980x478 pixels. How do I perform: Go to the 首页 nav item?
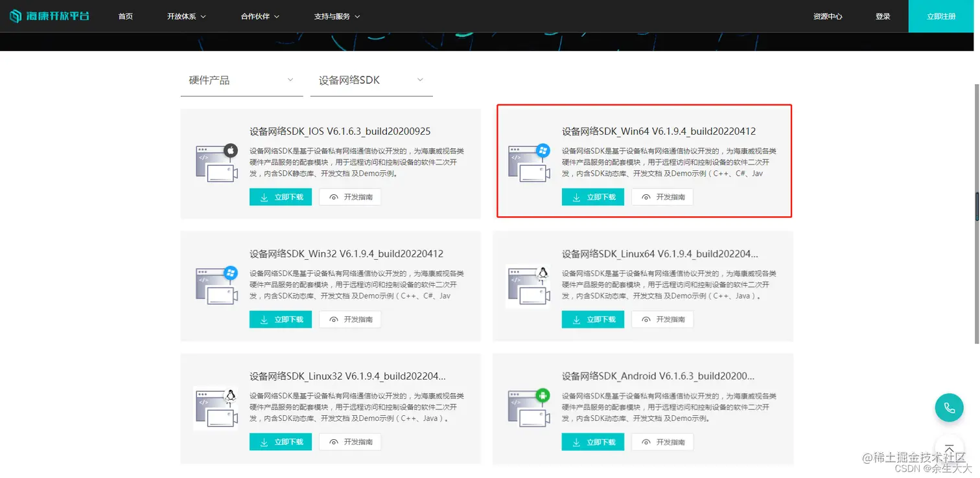[x=126, y=16]
